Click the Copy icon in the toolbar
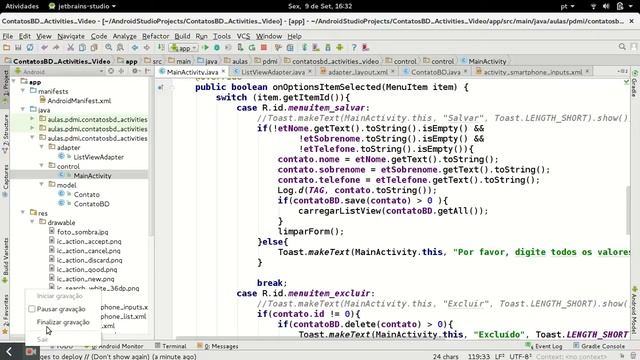The height and width of the screenshot is (360, 640). click(82, 48)
